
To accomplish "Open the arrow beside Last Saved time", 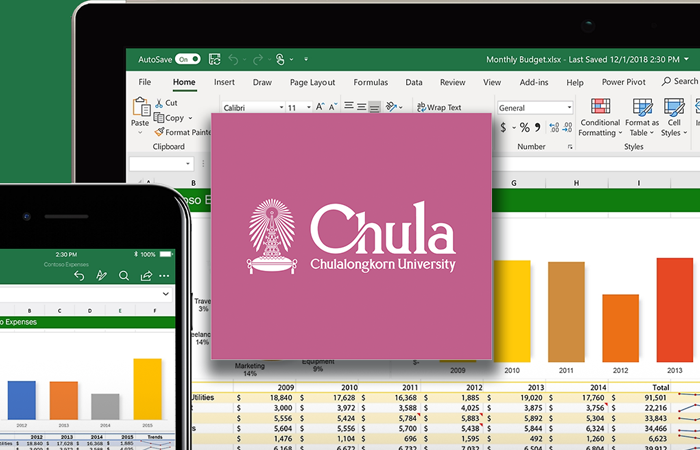I will pos(686,59).
